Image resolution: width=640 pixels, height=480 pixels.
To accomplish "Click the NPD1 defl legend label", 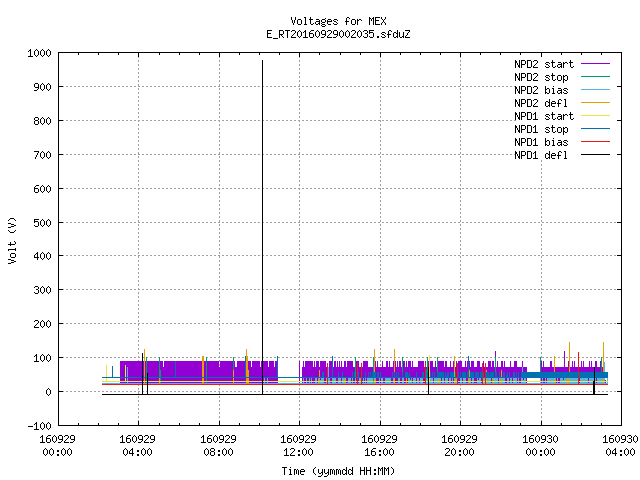I will (x=541, y=156).
